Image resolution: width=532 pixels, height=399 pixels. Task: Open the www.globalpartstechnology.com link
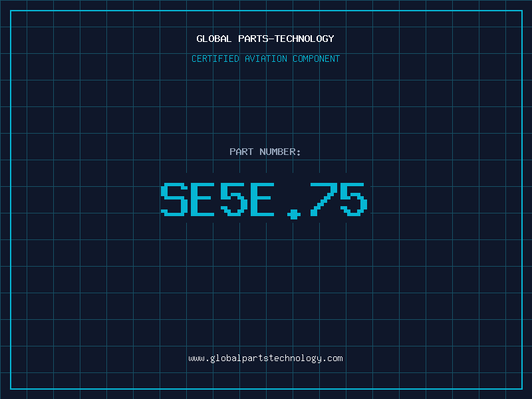point(265,358)
